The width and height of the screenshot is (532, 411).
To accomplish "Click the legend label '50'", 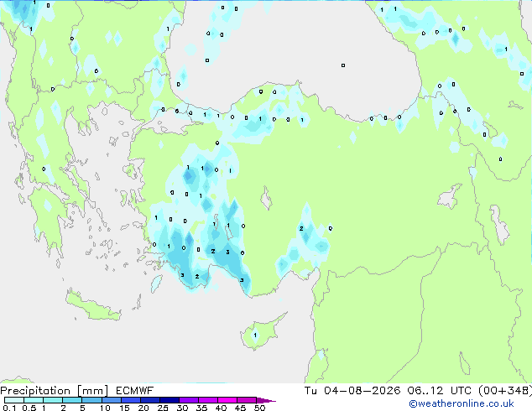I will click(259, 408).
